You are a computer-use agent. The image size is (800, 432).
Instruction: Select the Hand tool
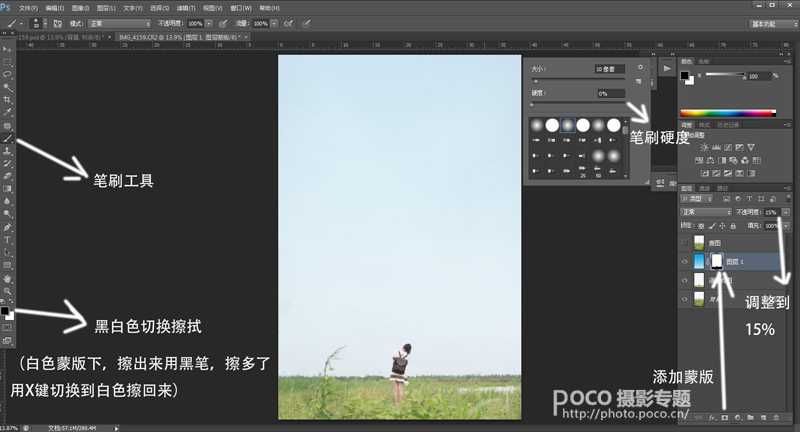click(x=7, y=279)
